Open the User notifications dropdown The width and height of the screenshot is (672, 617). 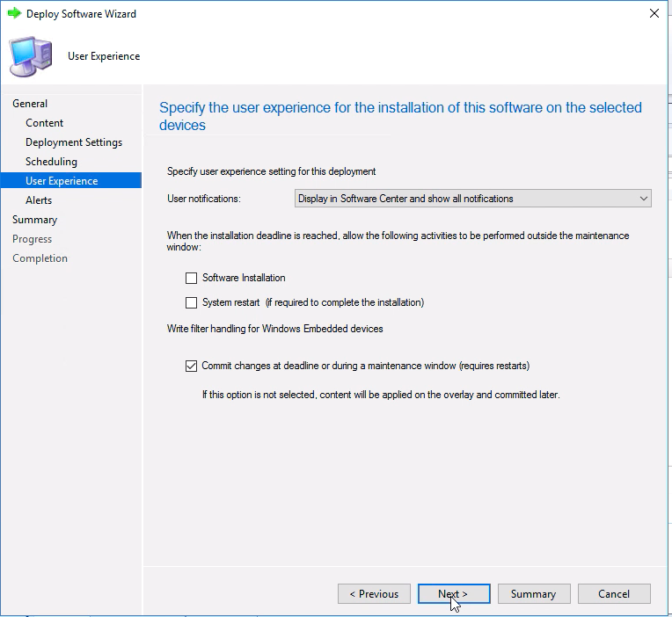[472, 199]
